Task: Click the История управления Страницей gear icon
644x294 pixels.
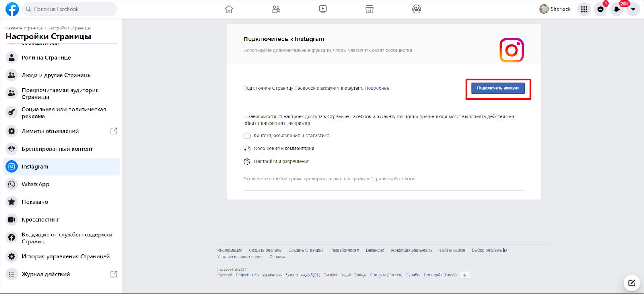Action: click(x=12, y=256)
